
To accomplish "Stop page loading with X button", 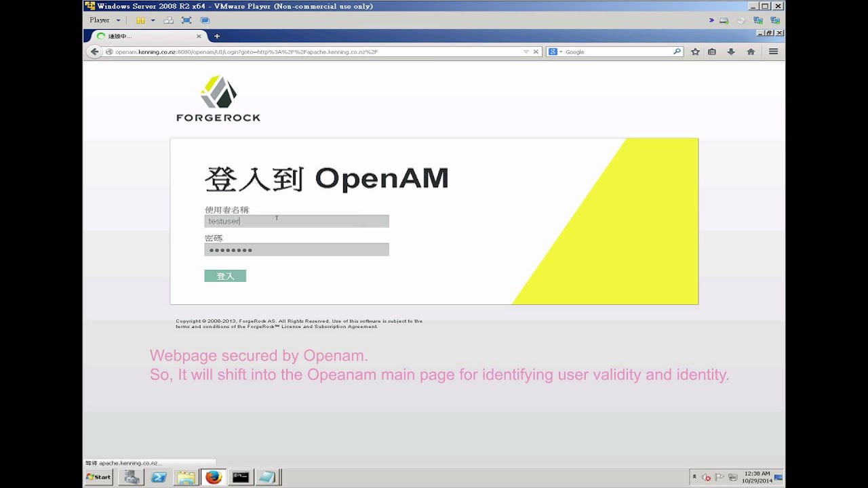I will [x=536, y=52].
